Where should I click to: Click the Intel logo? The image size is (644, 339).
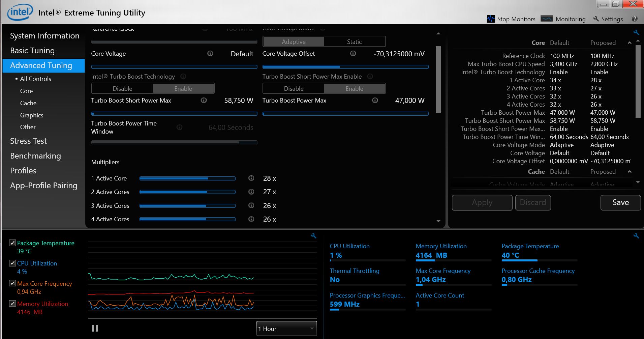pyautogui.click(x=20, y=12)
